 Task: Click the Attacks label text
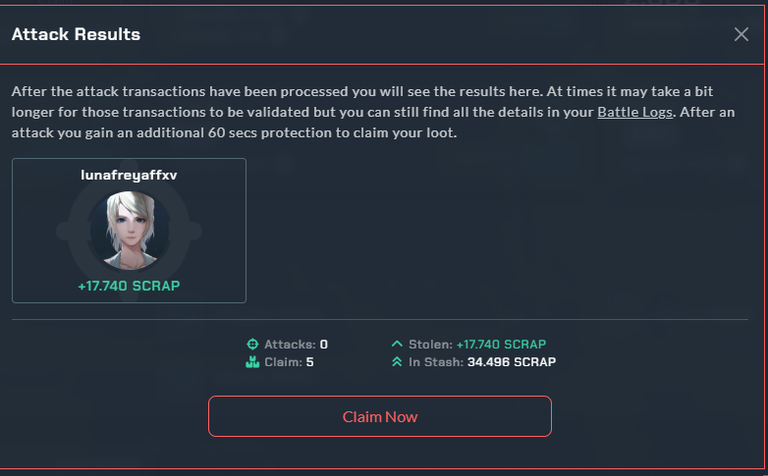click(x=290, y=344)
